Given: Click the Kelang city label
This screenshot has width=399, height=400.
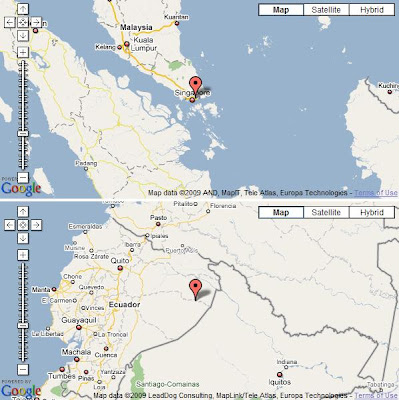Looking at the screenshot, I should 105,47.
